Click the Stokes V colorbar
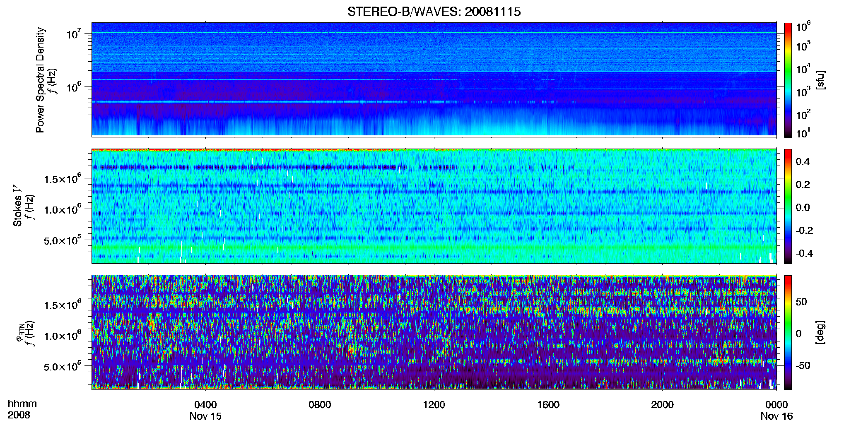This screenshot has width=868, height=447. coord(788,206)
